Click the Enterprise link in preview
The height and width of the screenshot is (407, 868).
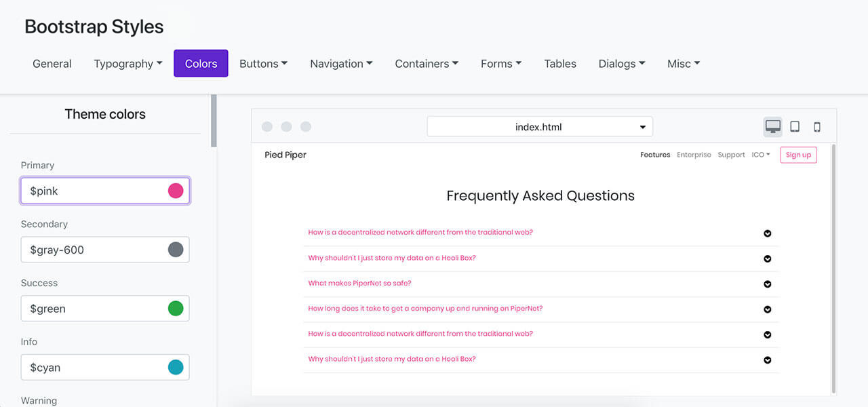[x=694, y=155]
